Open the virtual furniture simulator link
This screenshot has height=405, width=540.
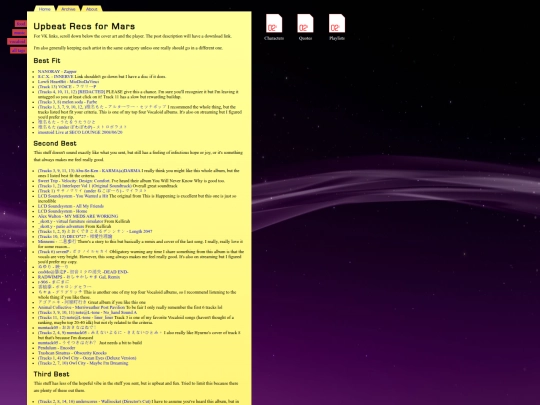(x=71, y=221)
